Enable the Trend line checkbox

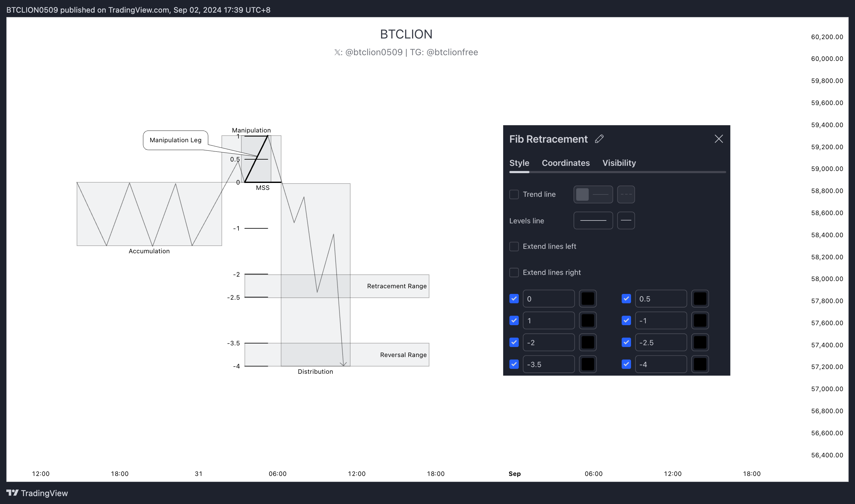tap(514, 195)
